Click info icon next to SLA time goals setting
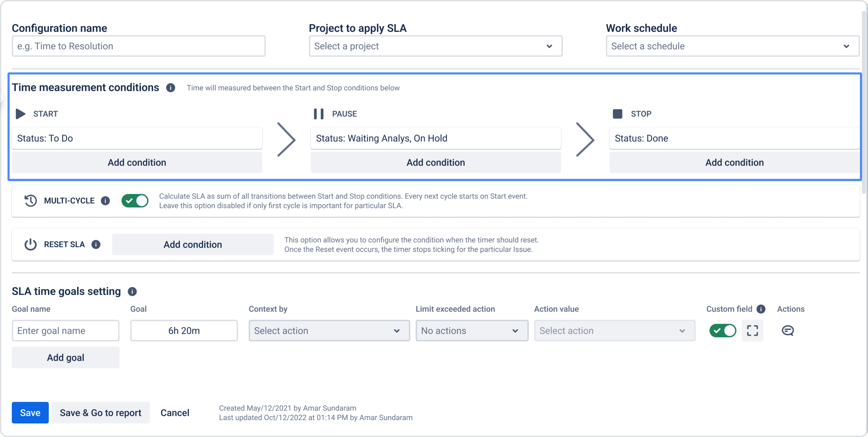868x437 pixels. [132, 291]
